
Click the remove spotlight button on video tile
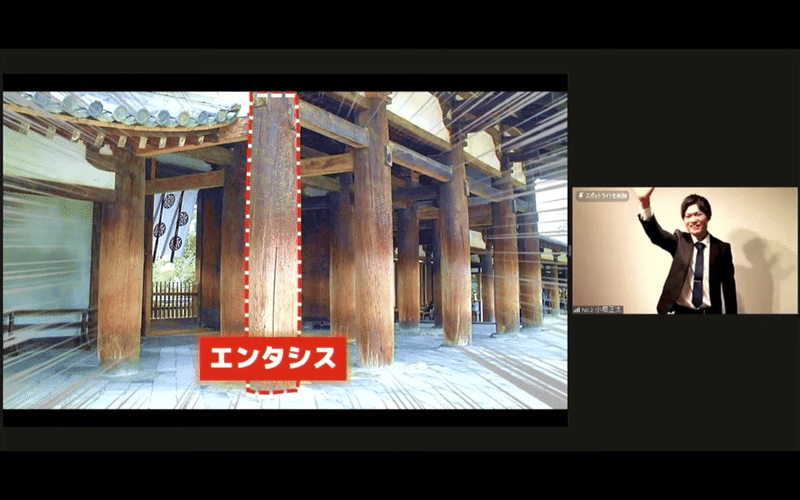[x=603, y=195]
